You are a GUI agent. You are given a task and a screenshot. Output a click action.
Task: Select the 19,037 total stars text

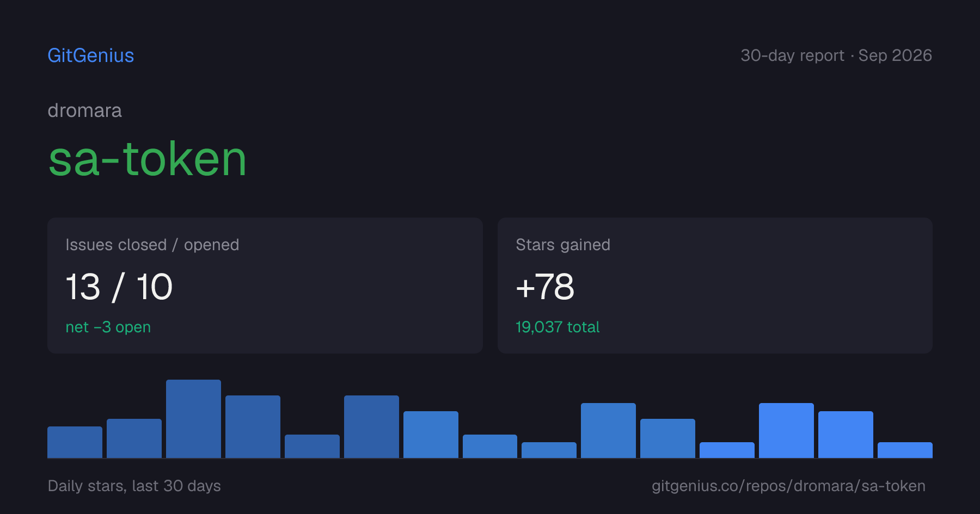(x=558, y=327)
